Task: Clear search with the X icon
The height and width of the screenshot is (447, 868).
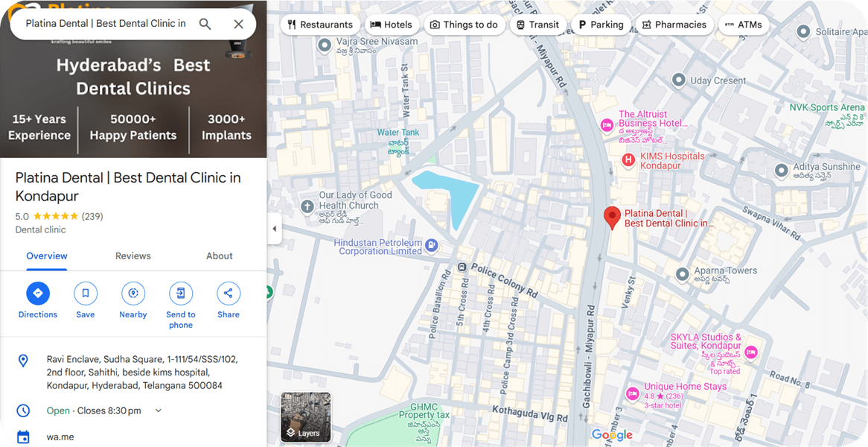Action: [238, 24]
